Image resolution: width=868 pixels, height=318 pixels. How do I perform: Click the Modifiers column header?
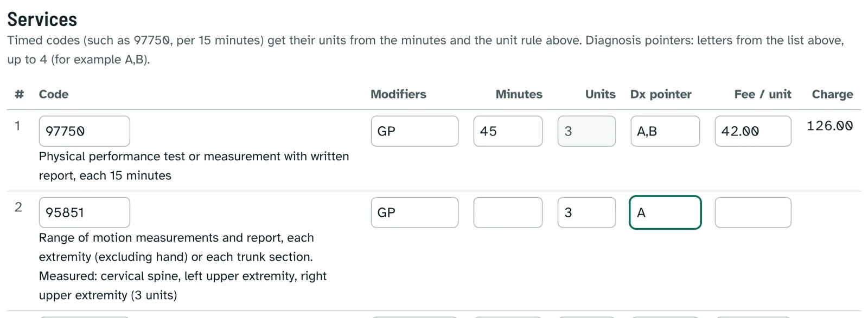pyautogui.click(x=398, y=94)
